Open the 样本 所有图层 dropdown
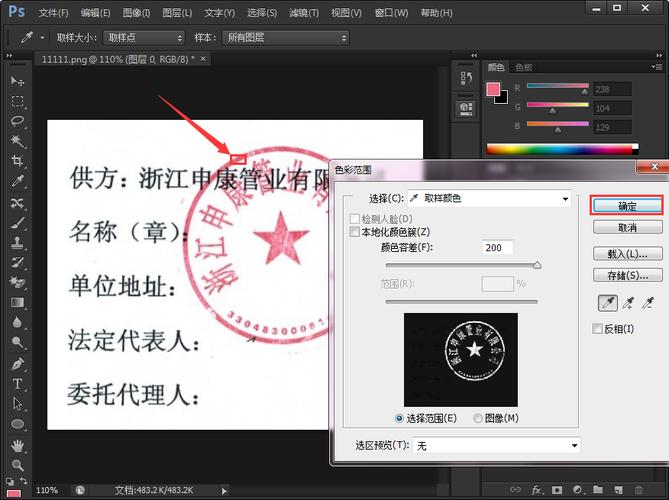669x500 pixels. click(285, 38)
